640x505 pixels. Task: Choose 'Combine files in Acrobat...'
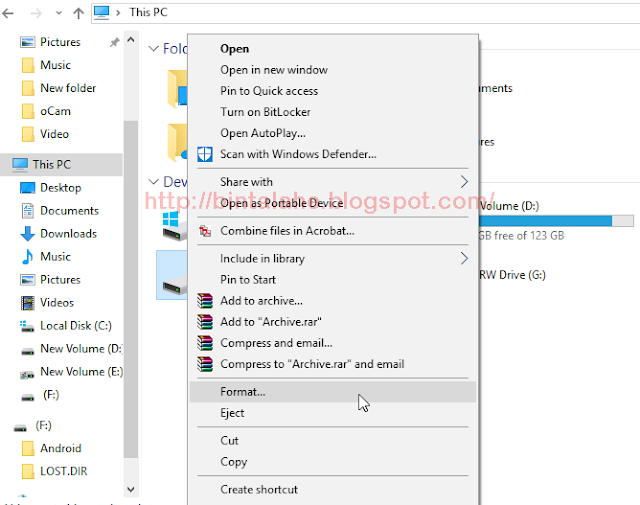287,231
